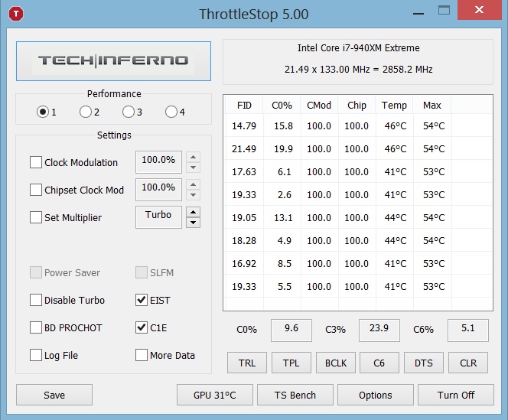The width and height of the screenshot is (508, 420).
Task: Select Performance profile 1
Action: (42, 112)
